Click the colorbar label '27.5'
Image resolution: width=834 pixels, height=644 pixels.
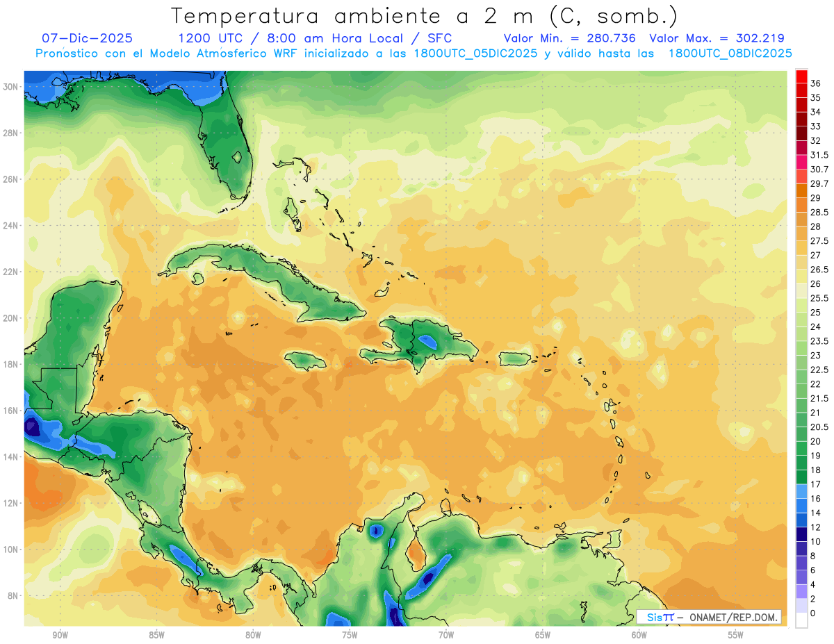click(x=819, y=241)
